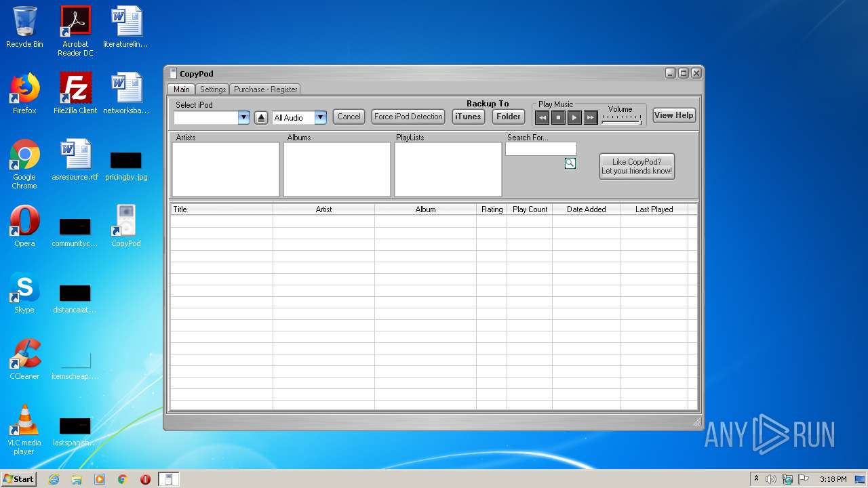Click inside the Albums list box
This screenshot has height=488, width=868.
(337, 169)
